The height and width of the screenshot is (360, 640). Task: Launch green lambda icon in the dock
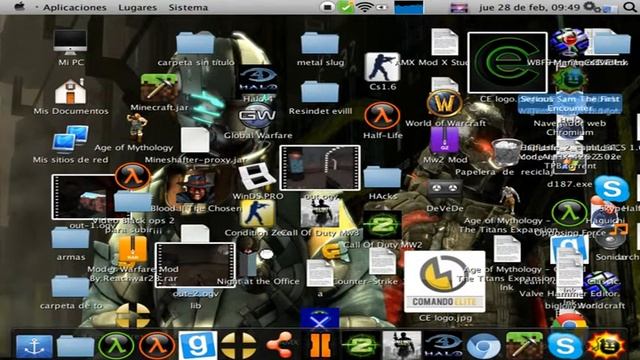116,346
